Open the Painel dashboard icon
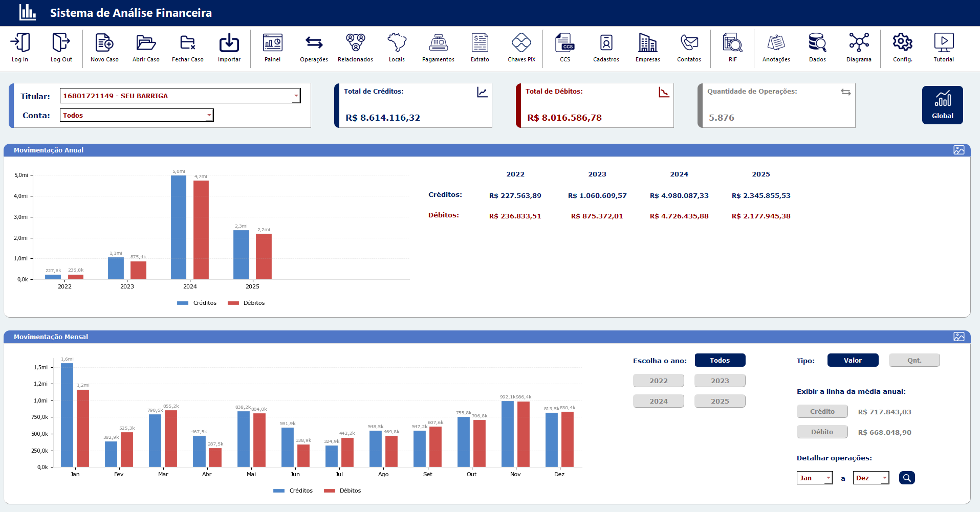Screen dimensions: 980x512 pos(272,43)
